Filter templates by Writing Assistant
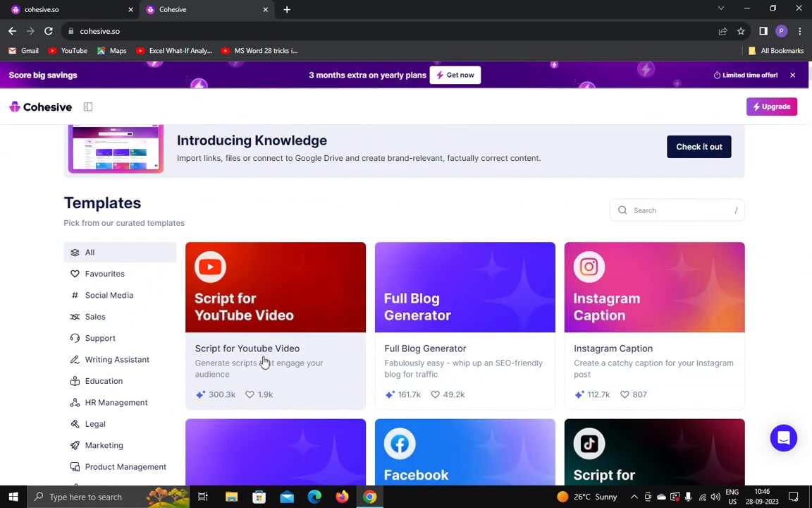 click(120, 359)
